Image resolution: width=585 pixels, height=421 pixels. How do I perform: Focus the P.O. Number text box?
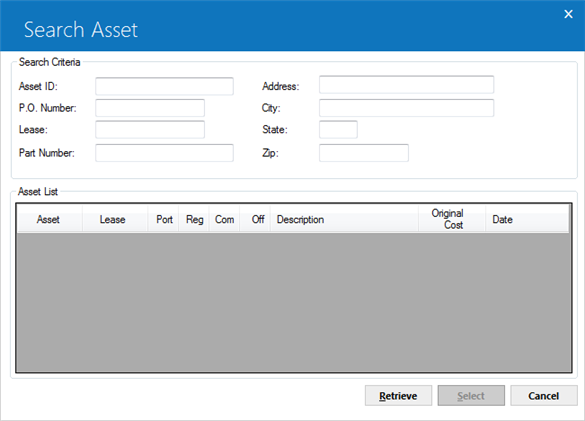point(150,108)
